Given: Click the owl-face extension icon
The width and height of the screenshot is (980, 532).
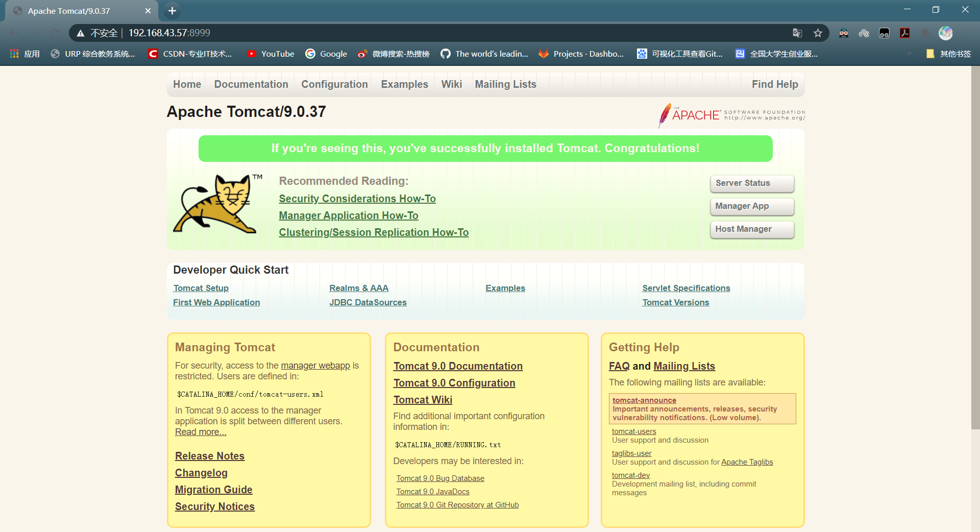Looking at the screenshot, I should click(844, 33).
